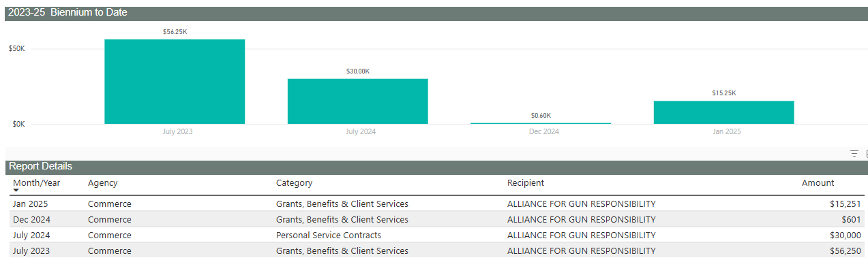
Task: Sort by the Amount column header
Action: click(818, 183)
